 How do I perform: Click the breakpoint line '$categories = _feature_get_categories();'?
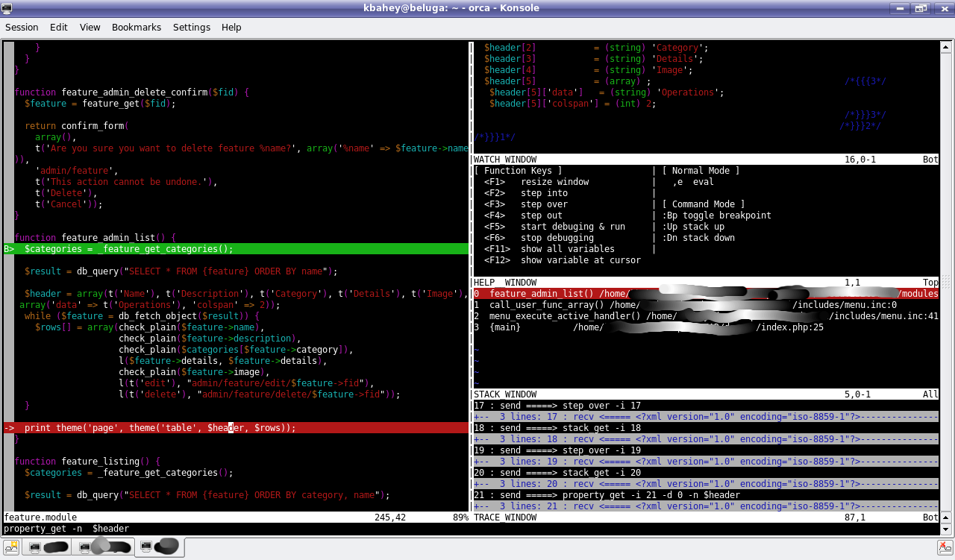pyautogui.click(x=237, y=249)
